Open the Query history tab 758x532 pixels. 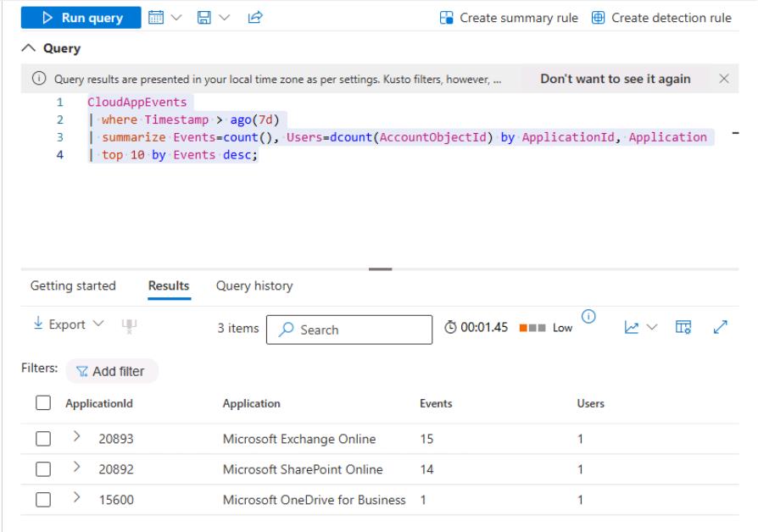coord(254,285)
